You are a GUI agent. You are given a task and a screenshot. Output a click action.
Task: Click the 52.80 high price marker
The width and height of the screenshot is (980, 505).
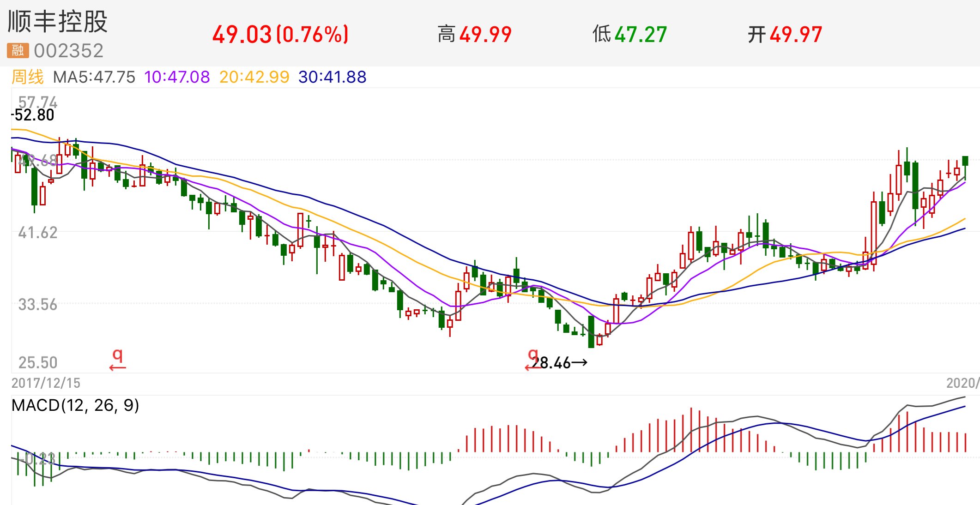click(x=33, y=115)
